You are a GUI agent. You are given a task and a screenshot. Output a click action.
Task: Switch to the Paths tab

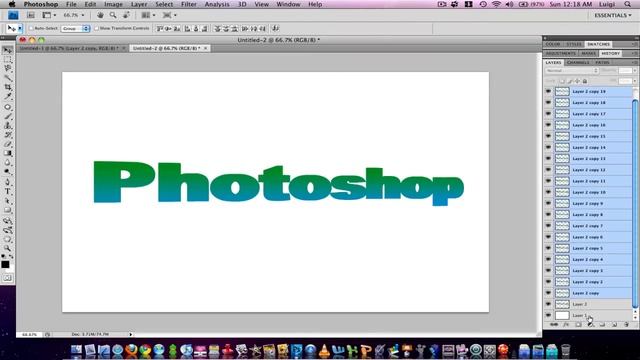point(602,62)
